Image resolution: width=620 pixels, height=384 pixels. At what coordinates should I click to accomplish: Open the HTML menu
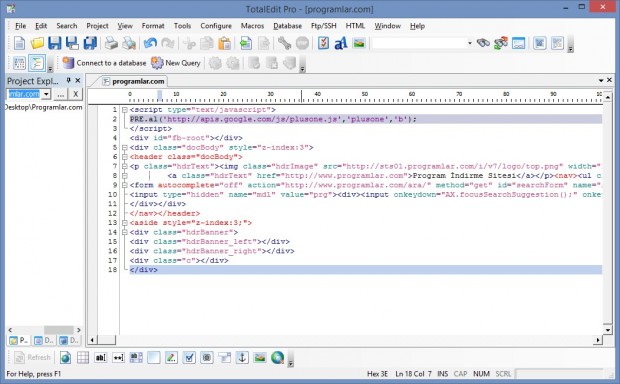coord(355,26)
